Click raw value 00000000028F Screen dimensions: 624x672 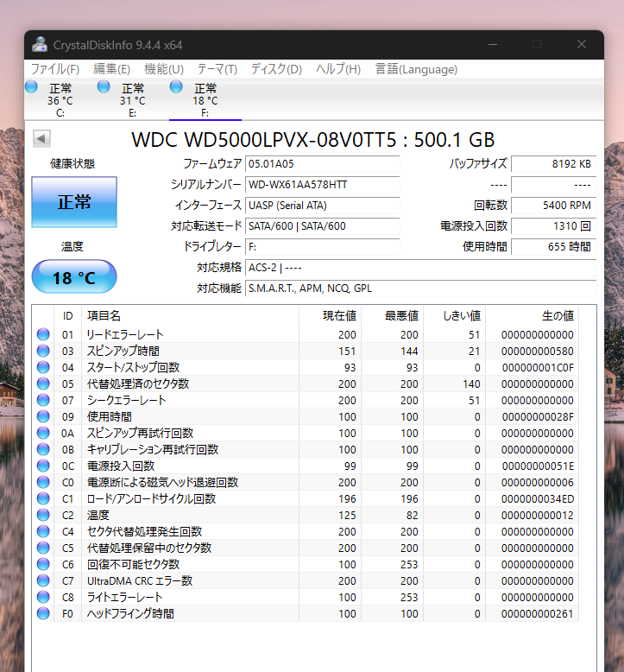click(x=538, y=416)
